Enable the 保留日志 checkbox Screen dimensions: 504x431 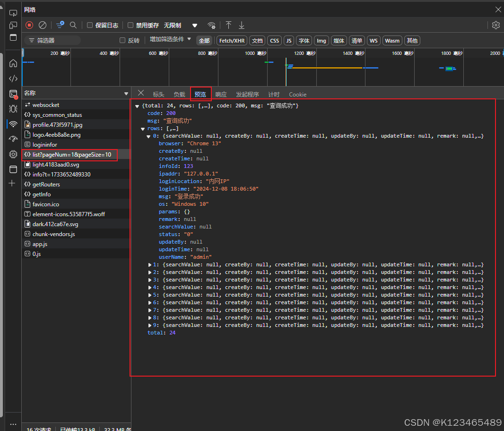tap(90, 25)
